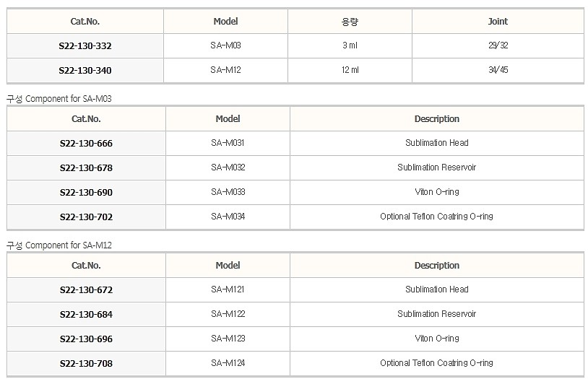Click Optional Teflon Coating O-ring for SA-M124

click(437, 363)
